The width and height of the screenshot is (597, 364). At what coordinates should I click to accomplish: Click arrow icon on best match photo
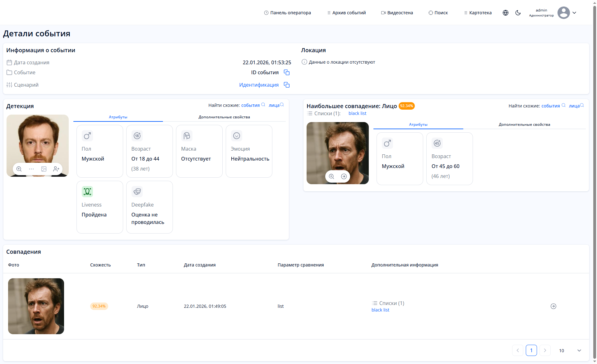344,176
